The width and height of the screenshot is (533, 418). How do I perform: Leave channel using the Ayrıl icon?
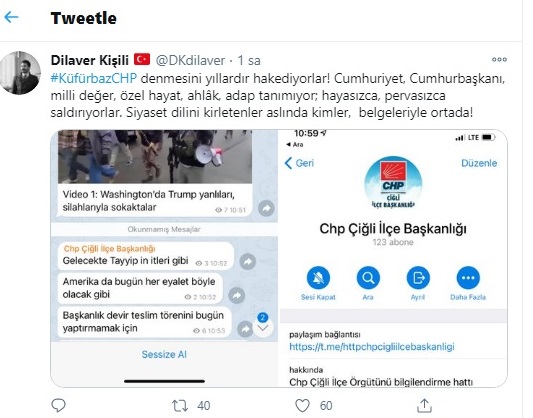pyautogui.click(x=418, y=278)
